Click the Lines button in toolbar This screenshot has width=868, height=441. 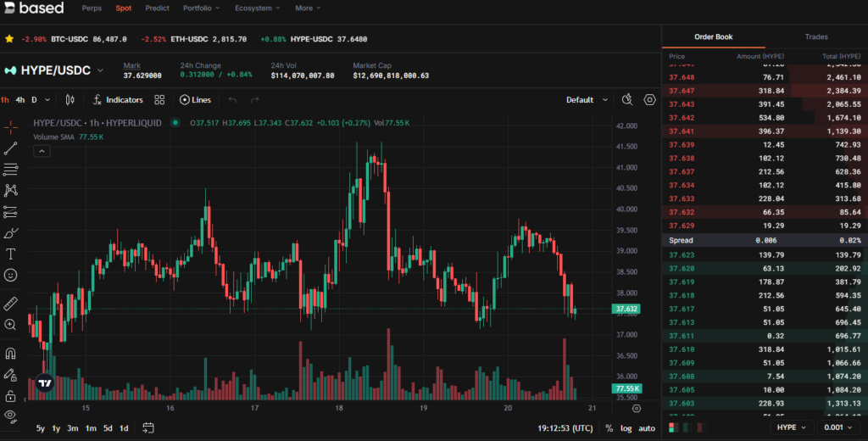pyautogui.click(x=196, y=99)
